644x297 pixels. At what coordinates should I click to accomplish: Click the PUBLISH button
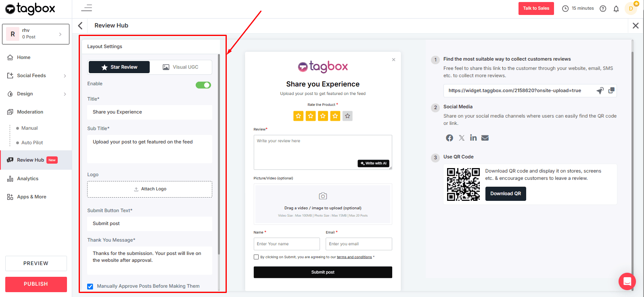pyautogui.click(x=36, y=284)
